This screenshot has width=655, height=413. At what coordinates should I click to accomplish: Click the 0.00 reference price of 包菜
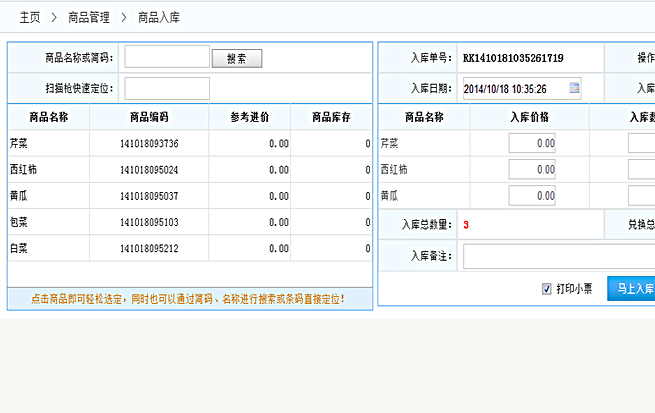[279, 222]
